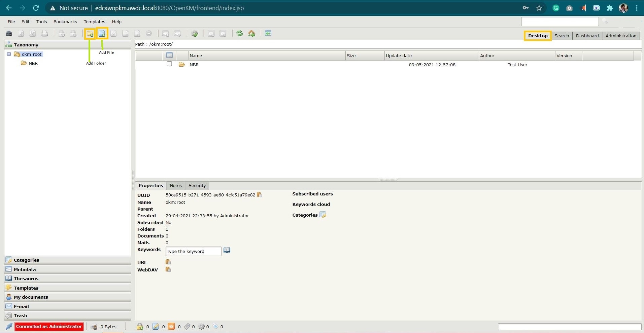Click the Create folder toolbar icon
This screenshot has width=644, height=333.
coord(90,33)
